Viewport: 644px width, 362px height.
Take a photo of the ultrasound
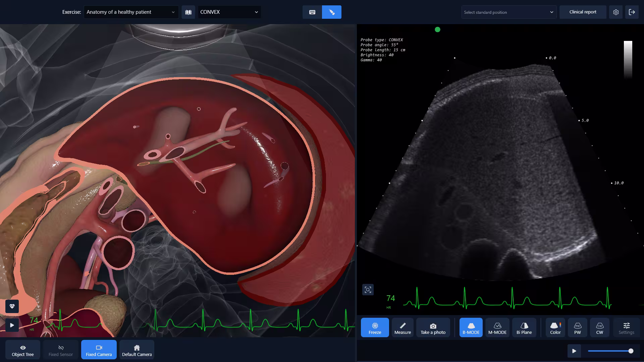tap(433, 327)
